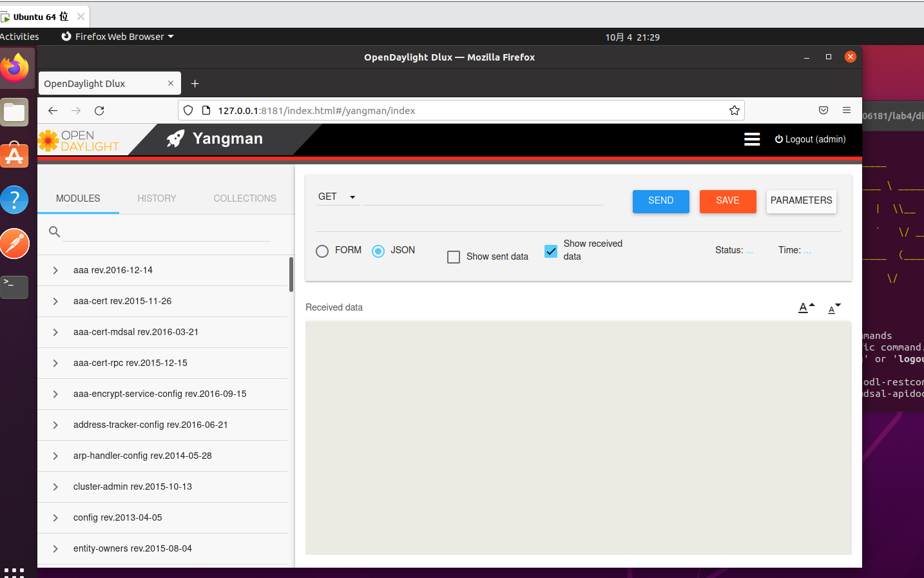This screenshot has height=578, width=924.
Task: Expand aaa-encrypt-service-config module
Action: (55, 394)
